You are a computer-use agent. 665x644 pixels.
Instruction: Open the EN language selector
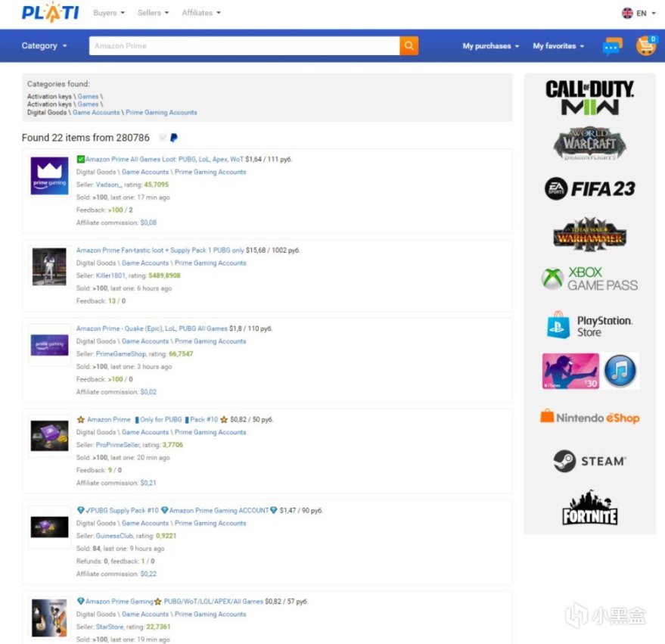pos(639,13)
